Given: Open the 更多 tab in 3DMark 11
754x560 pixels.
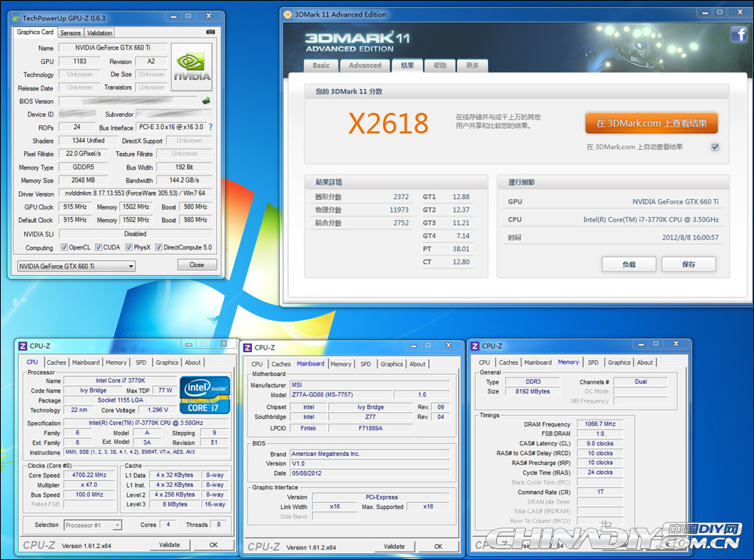Looking at the screenshot, I should [473, 66].
